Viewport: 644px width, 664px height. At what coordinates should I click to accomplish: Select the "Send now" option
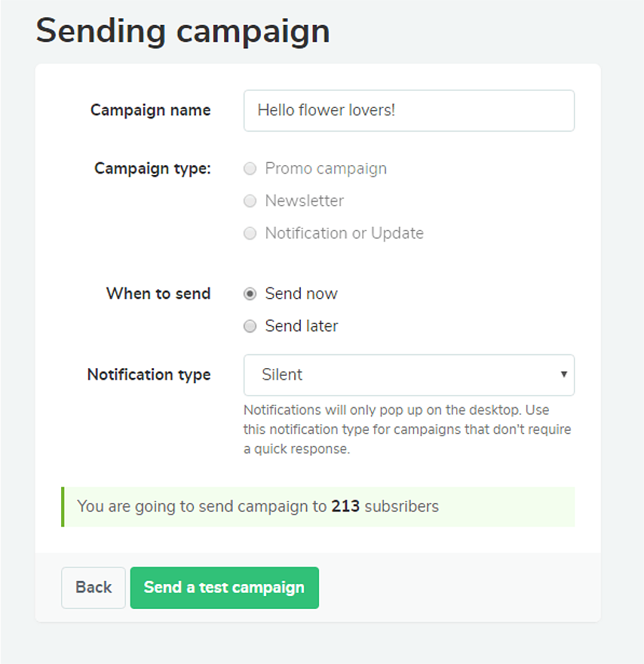[x=250, y=294]
